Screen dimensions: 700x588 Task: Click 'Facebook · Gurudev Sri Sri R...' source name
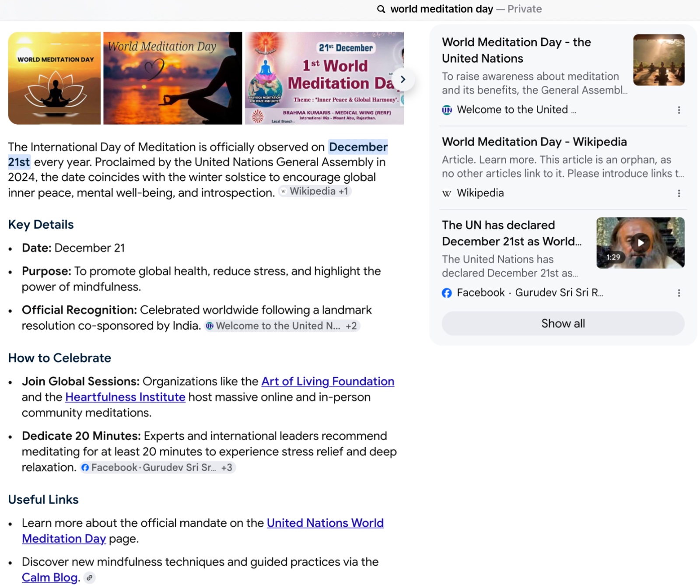point(530,293)
